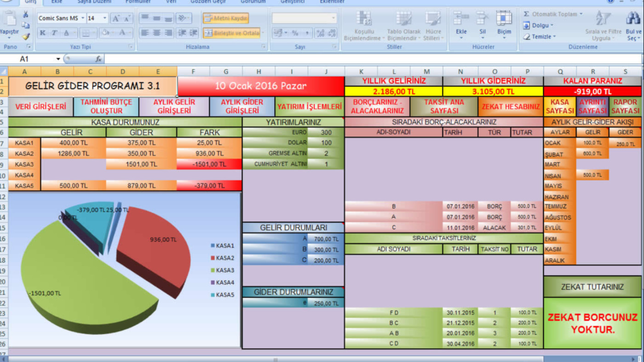644x362 pixels.
Task: Click the decrease indent icon
Action: [182, 33]
